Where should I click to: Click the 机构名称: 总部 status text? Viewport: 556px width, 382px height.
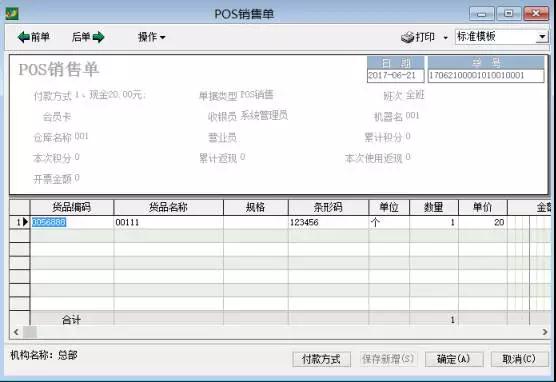[44, 355]
